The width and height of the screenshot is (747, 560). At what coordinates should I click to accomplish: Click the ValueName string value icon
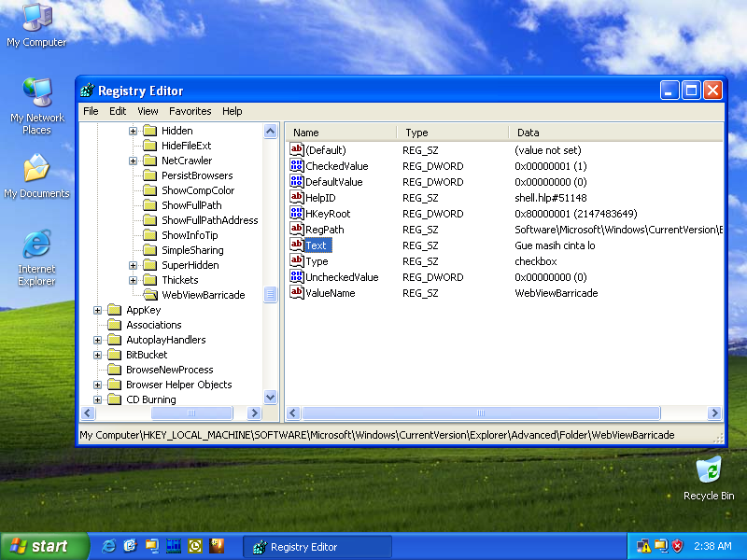pyautogui.click(x=296, y=292)
